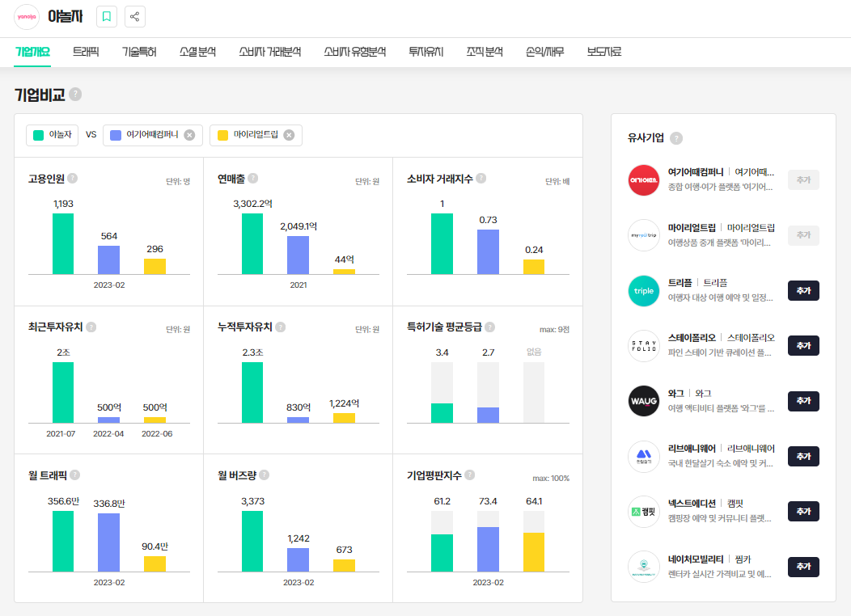The height and width of the screenshot is (616, 851).
Task: Show help tooltip for 특허기술 평균등급
Action: point(489,327)
